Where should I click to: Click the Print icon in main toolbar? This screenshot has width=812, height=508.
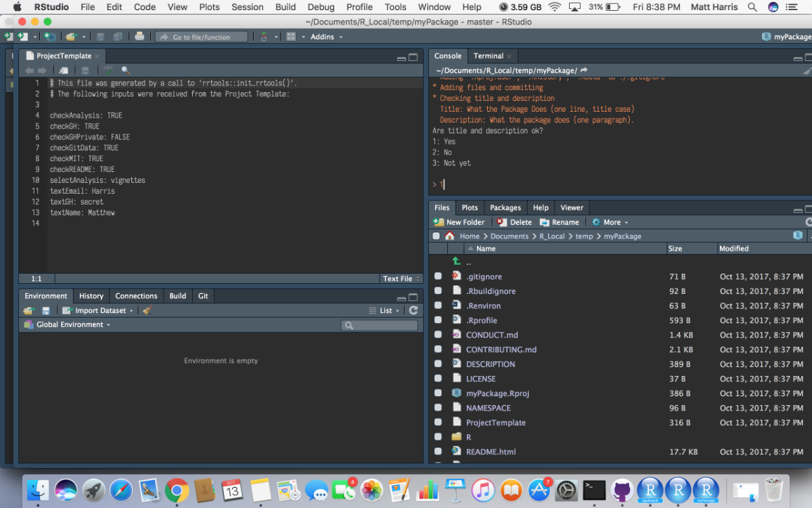pos(139,37)
